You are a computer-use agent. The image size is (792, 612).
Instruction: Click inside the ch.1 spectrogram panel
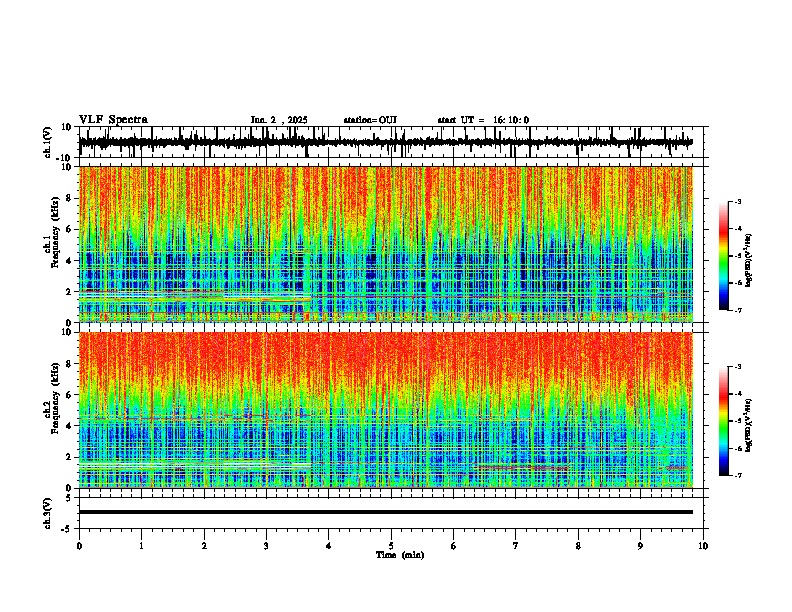[x=386, y=244]
